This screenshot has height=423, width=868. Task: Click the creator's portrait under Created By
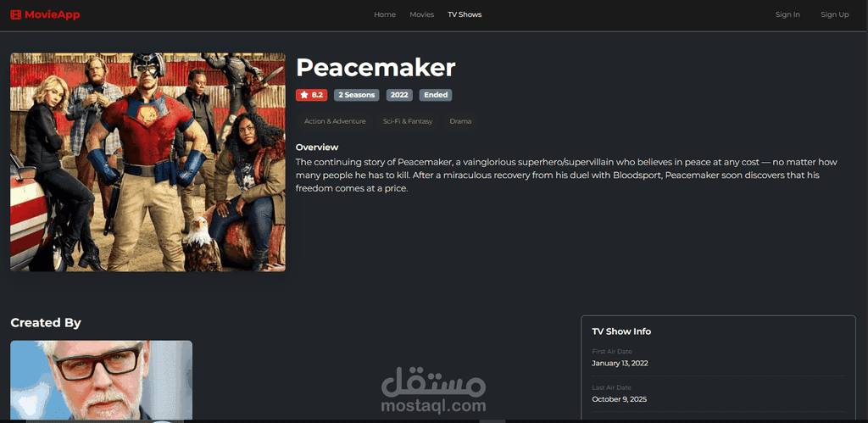[102, 380]
